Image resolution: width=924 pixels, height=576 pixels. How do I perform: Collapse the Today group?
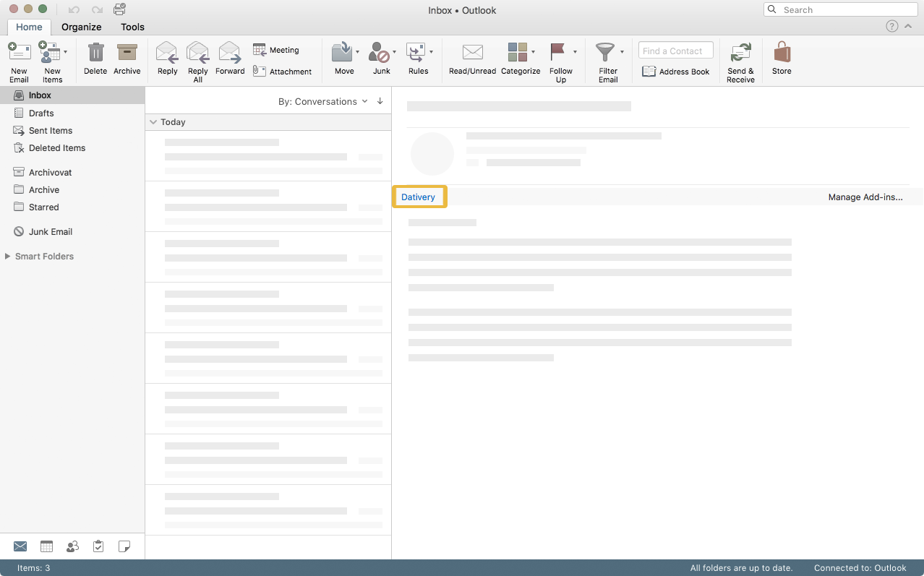point(153,122)
